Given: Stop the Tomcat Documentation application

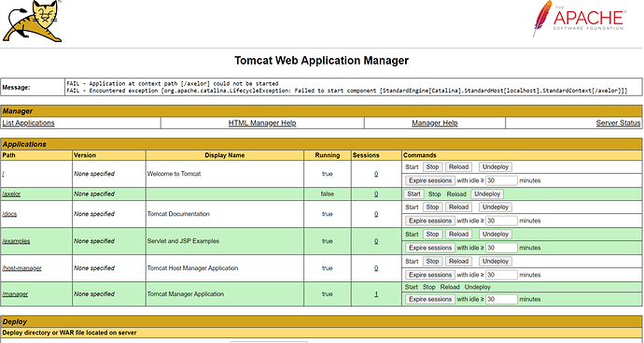Looking at the screenshot, I should 432,207.
